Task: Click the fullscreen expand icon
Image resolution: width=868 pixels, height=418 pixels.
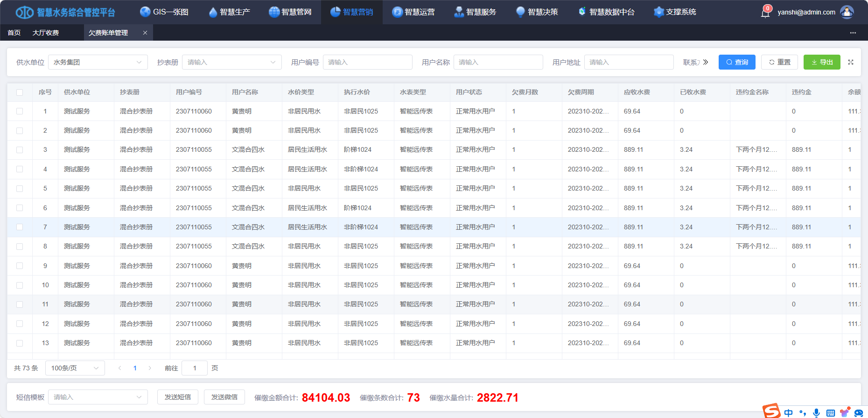Action: coord(851,62)
